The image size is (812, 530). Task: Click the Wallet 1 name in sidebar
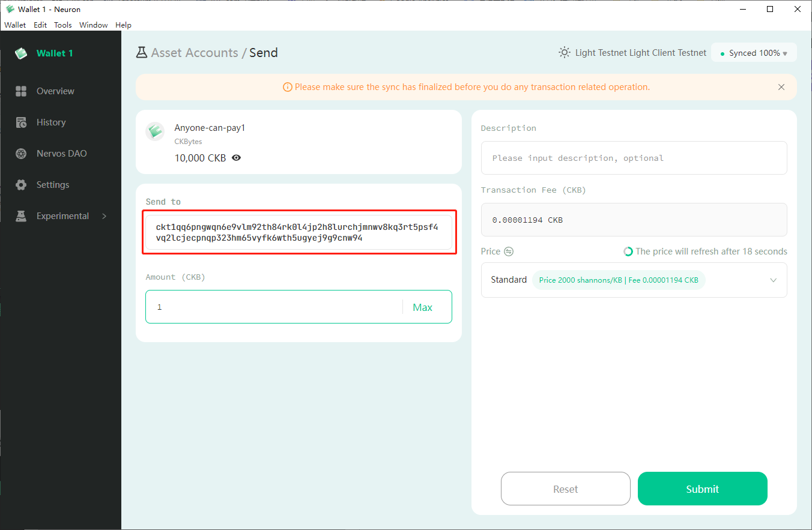click(x=55, y=53)
